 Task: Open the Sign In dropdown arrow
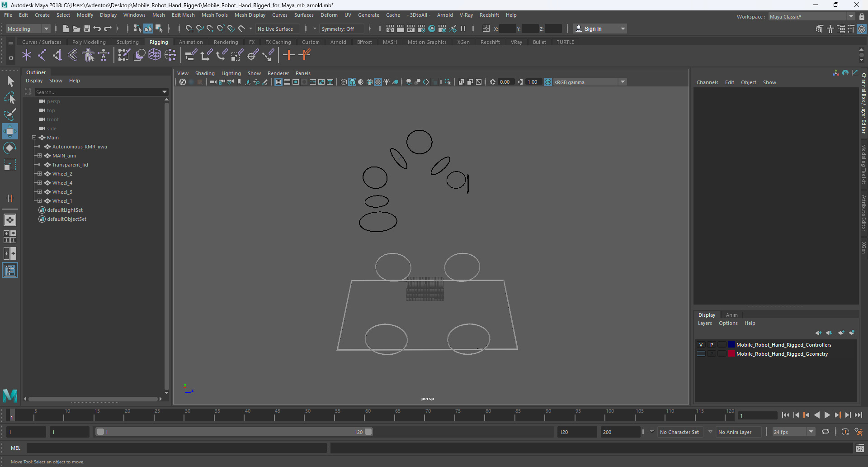coord(623,29)
